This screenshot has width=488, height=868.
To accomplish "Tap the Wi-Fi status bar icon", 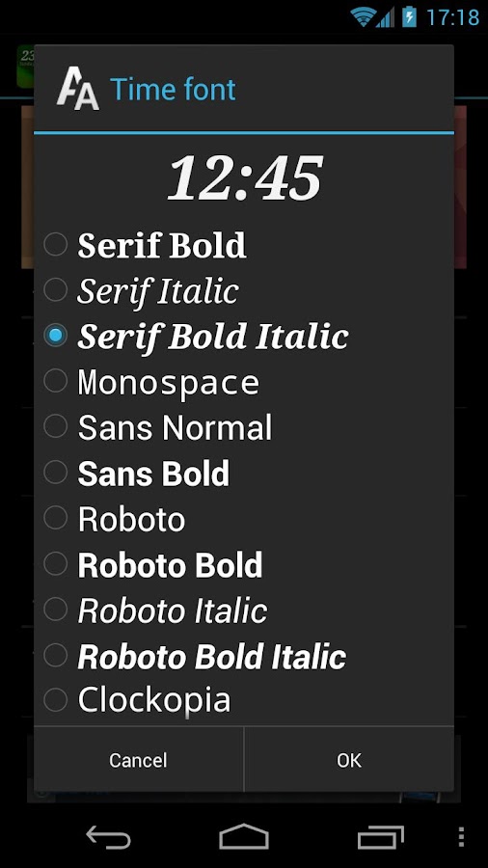I will (363, 17).
